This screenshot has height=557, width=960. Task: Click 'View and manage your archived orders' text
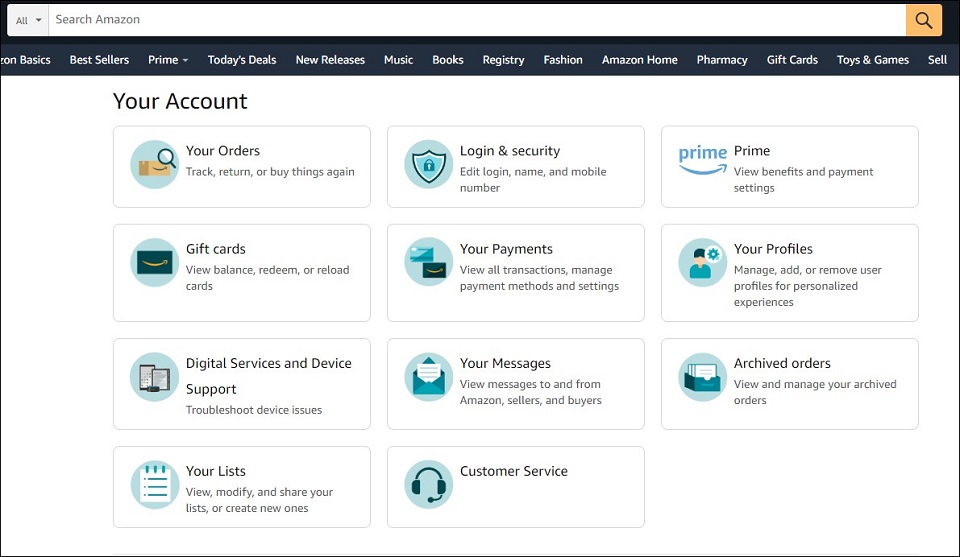(x=815, y=392)
